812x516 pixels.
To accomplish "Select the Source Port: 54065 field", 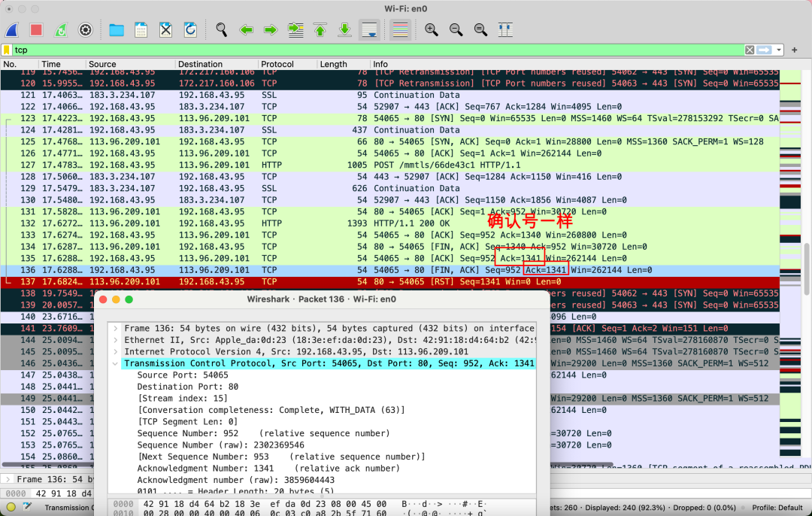I will (182, 375).
